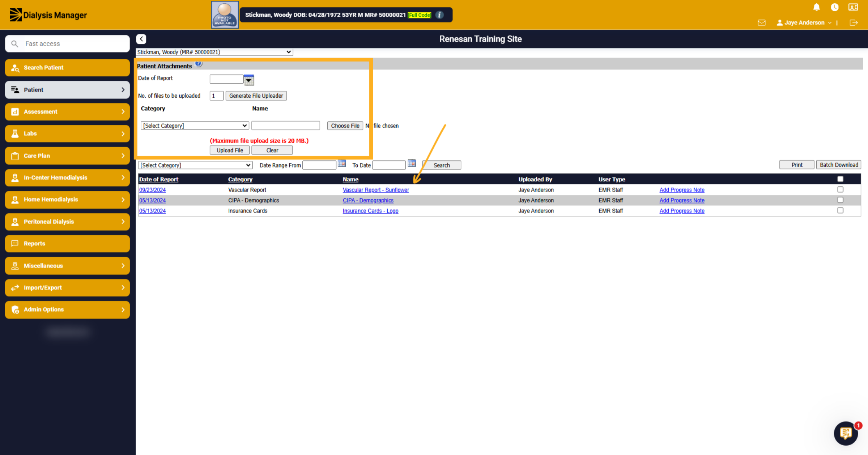Open the Patient Attachments help icon

[x=199, y=64]
